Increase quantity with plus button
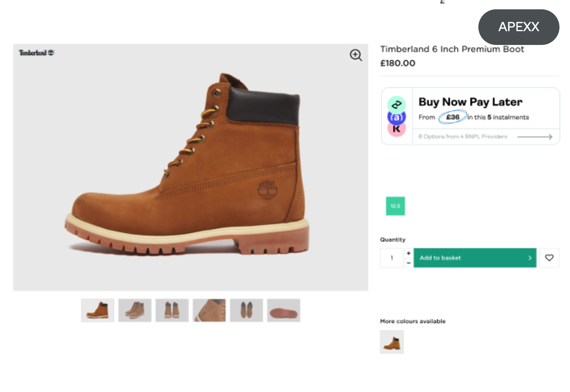Viewport: 570px width, 392px height. 409,253
